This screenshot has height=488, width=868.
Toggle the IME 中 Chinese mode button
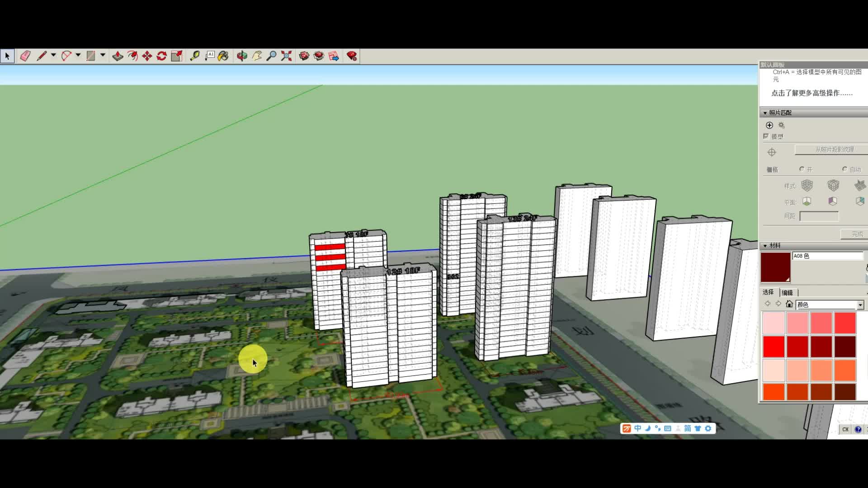tap(637, 428)
